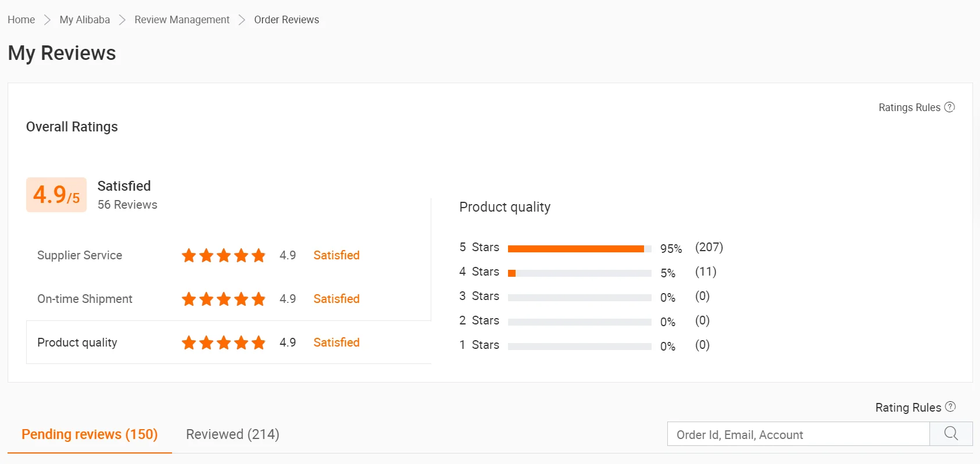
Task: Click the Ratings Rules link at top
Action: tap(909, 108)
